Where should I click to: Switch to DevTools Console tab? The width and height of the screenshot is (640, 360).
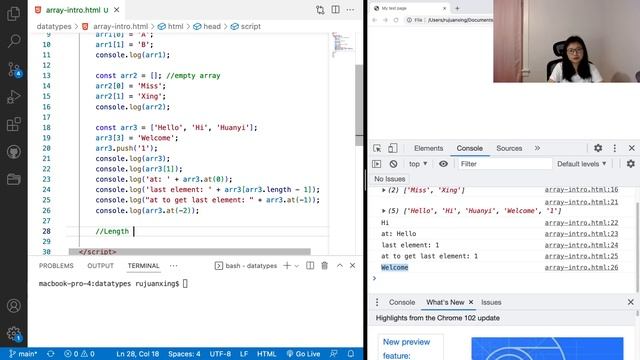click(469, 148)
